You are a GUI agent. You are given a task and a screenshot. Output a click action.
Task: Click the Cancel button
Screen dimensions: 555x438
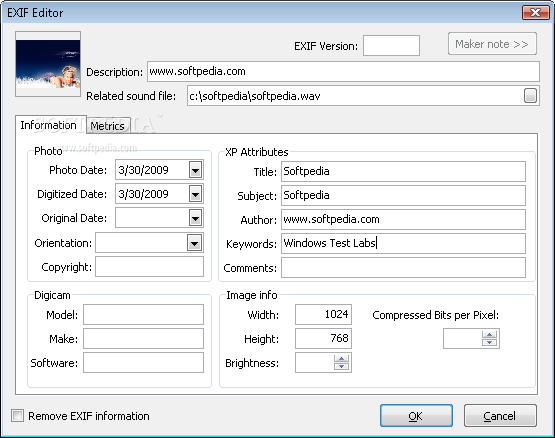[x=500, y=416]
